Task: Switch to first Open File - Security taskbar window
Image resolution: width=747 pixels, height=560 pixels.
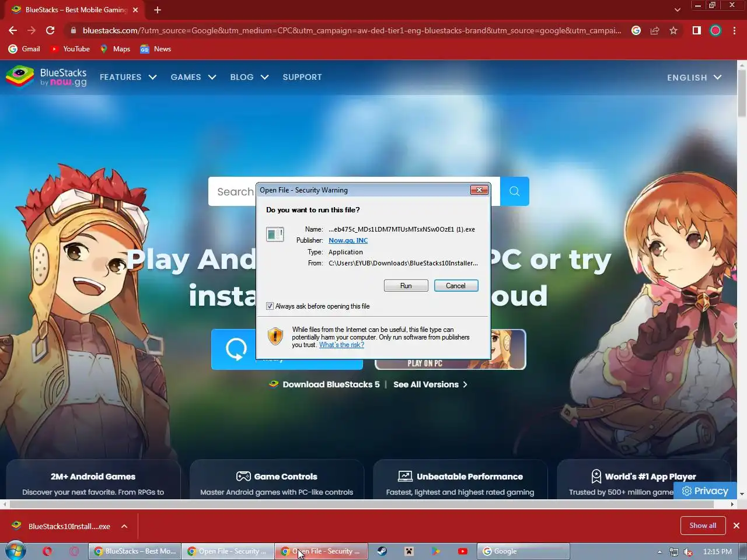Action: tap(228, 551)
